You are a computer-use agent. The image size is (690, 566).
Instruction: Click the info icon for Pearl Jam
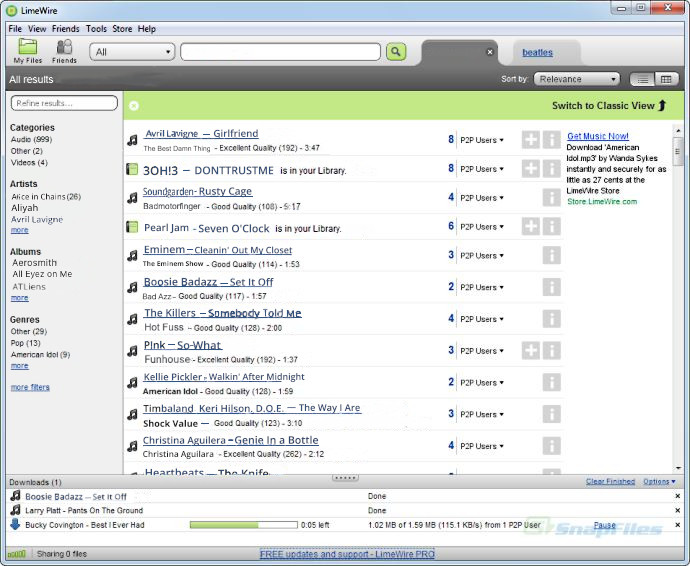coord(551,226)
